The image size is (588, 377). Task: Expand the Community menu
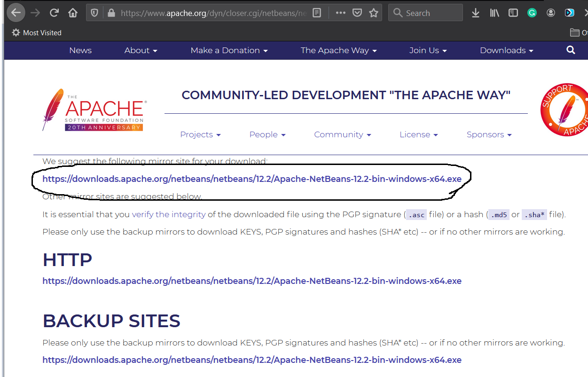[342, 134]
